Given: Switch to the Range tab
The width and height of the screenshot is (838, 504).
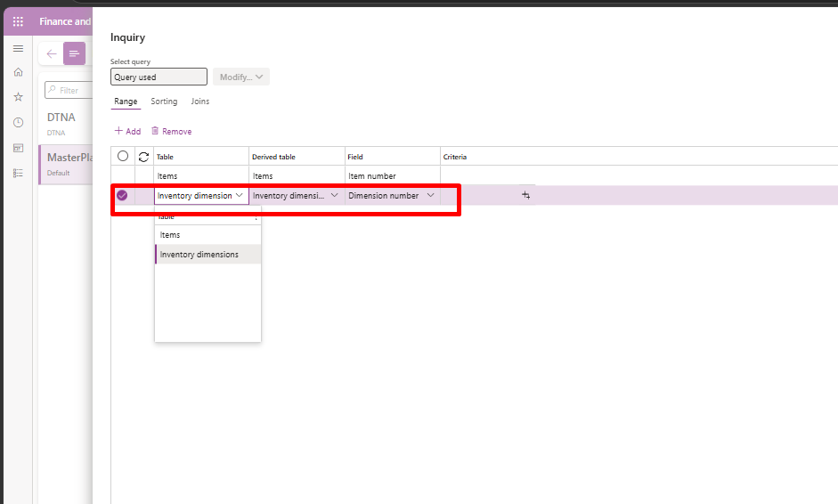Looking at the screenshot, I should click(x=126, y=102).
